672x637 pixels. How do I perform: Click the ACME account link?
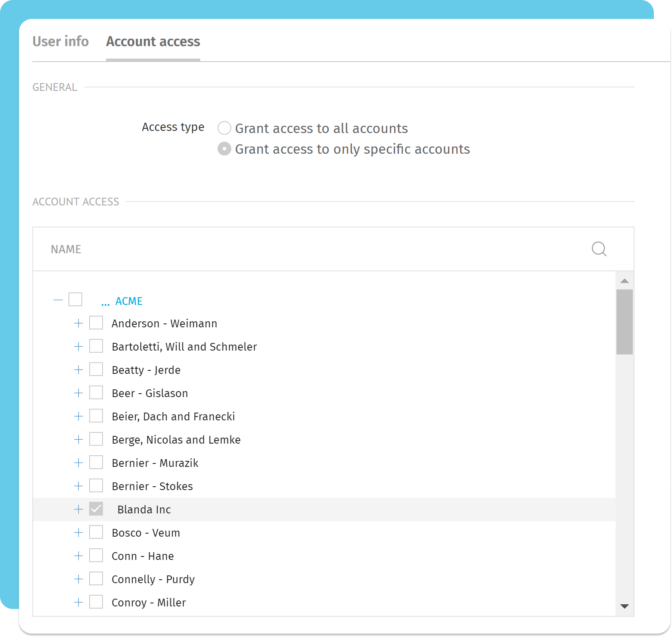point(129,301)
